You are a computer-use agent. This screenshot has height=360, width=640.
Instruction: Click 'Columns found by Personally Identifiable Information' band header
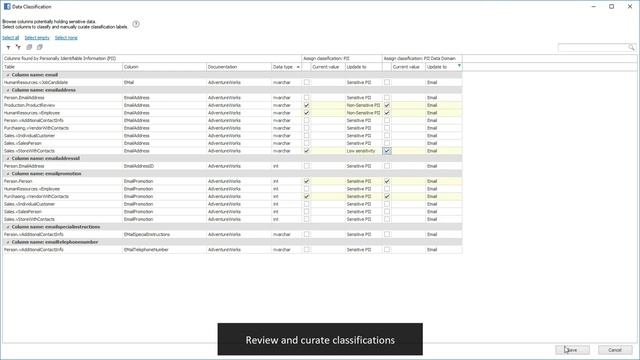152,58
